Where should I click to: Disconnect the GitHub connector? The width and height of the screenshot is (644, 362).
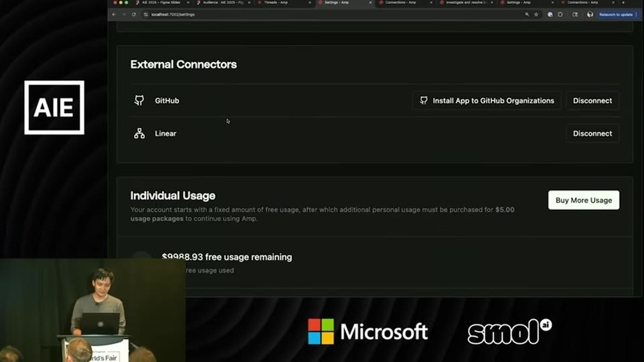[592, 100]
